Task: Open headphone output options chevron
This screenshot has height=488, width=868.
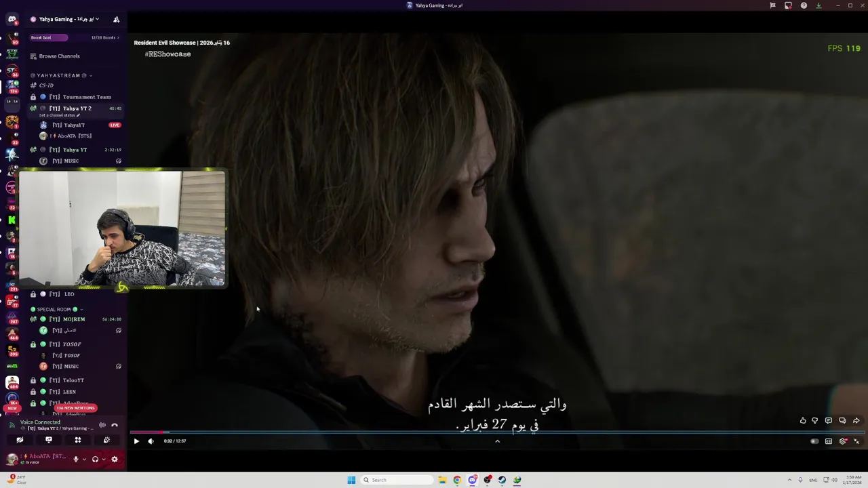Action: coord(103,459)
